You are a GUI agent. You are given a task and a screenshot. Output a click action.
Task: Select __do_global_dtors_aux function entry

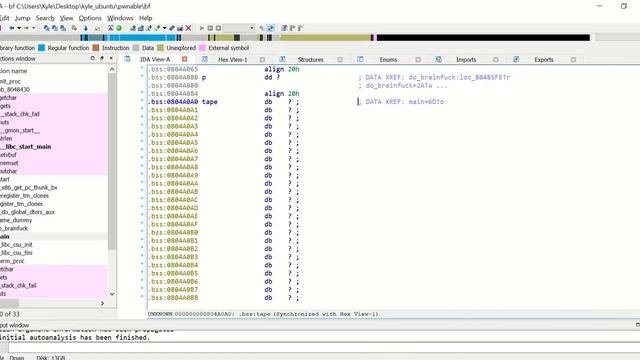tap(54, 212)
